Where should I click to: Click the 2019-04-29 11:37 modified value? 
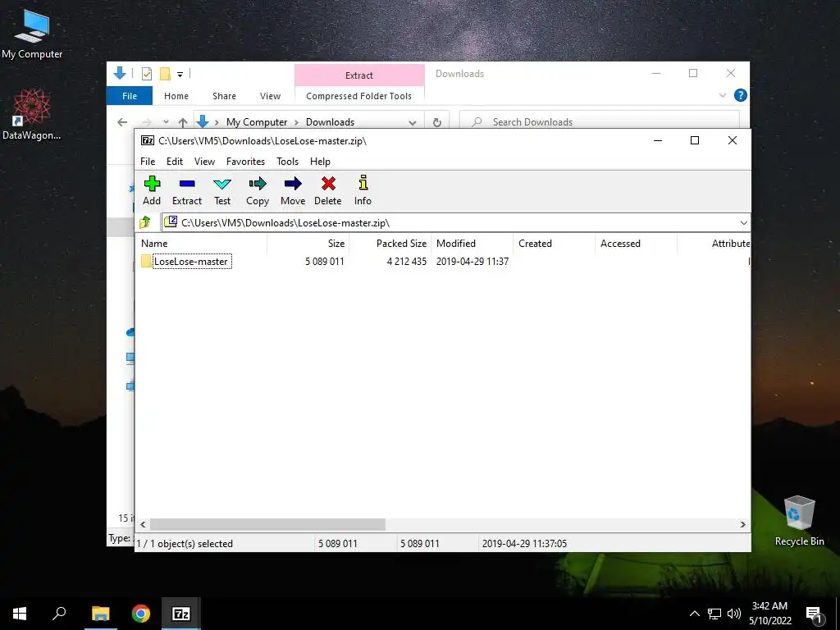472,262
